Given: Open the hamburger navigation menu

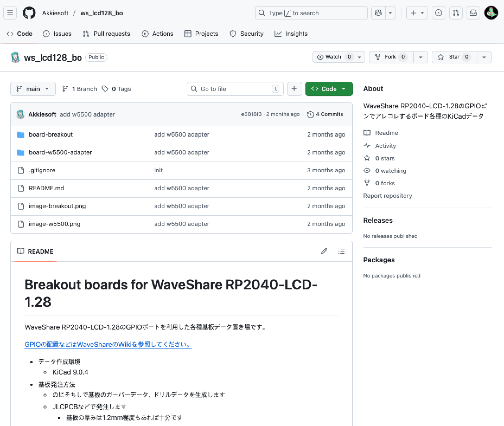Looking at the screenshot, I should pos(10,13).
